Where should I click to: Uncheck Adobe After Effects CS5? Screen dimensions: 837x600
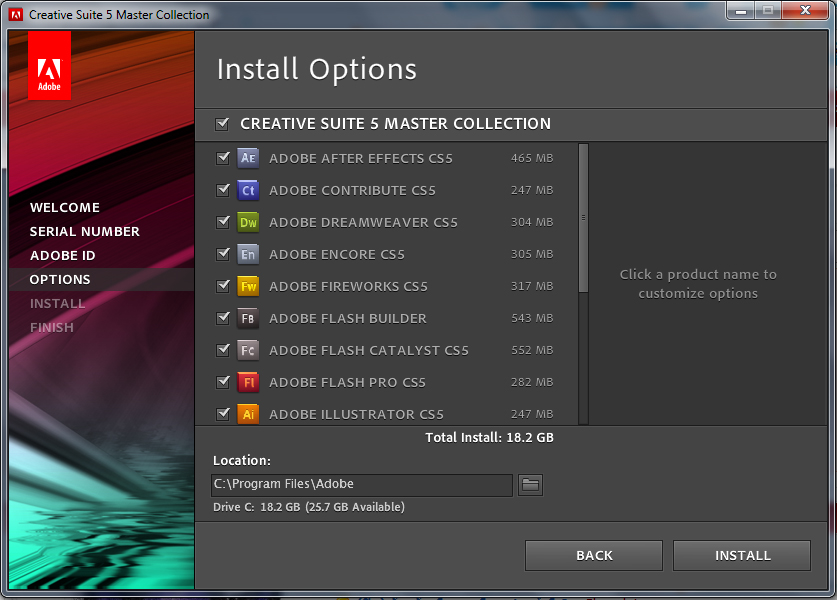223,158
